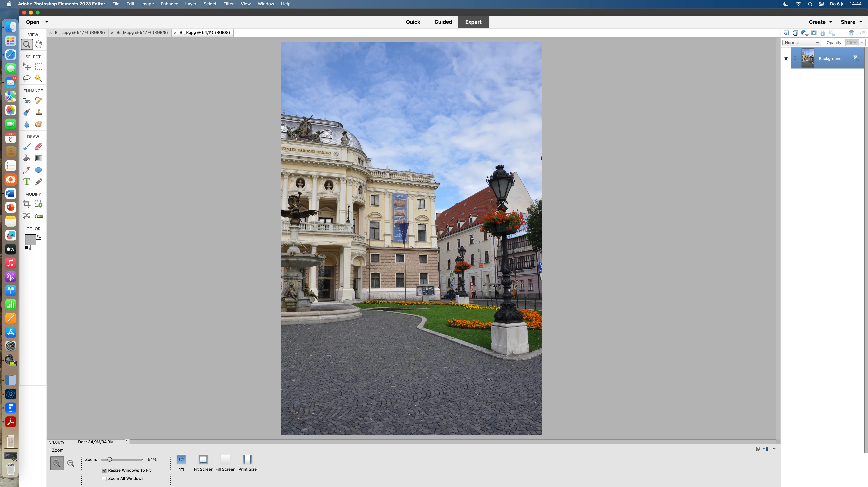Enable Zoom All Windows checkbox
The width and height of the screenshot is (868, 487).
coord(104,479)
